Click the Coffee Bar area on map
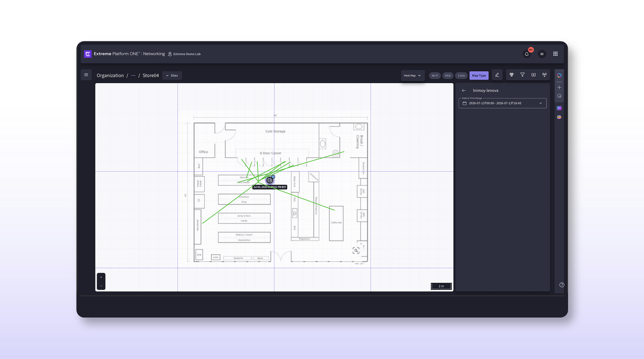Viewport: 644px width, 359px height. (336, 223)
